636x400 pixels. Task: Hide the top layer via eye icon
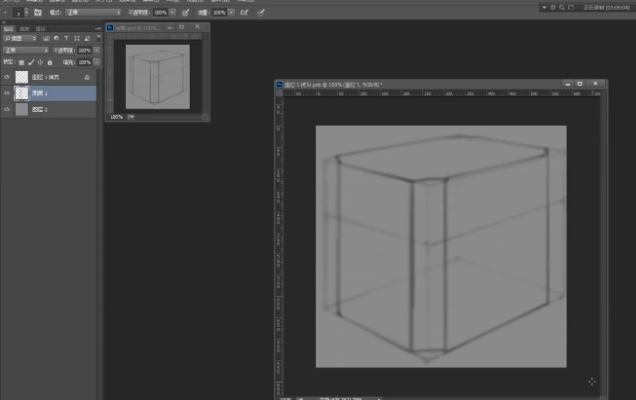[6, 77]
